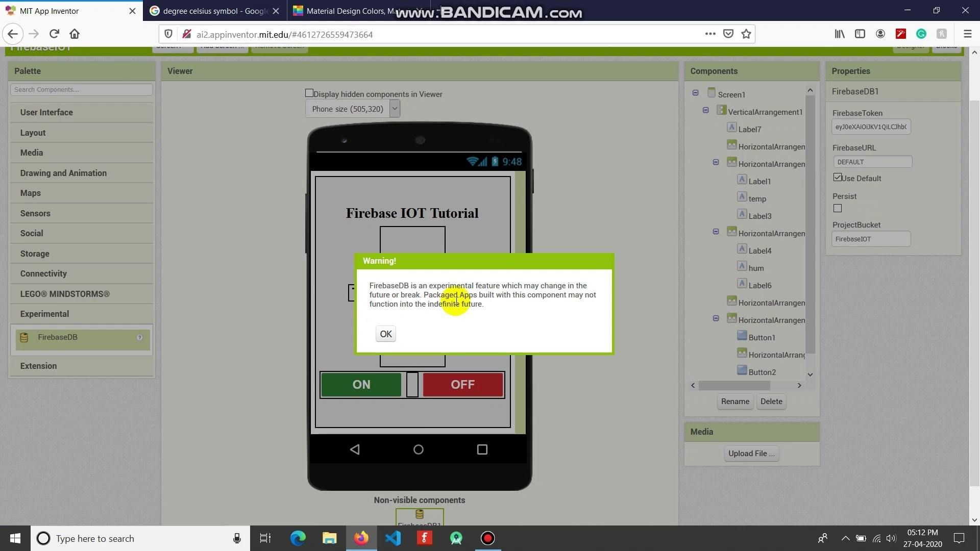
Task: Click the Upload File button in Media
Action: click(x=751, y=453)
